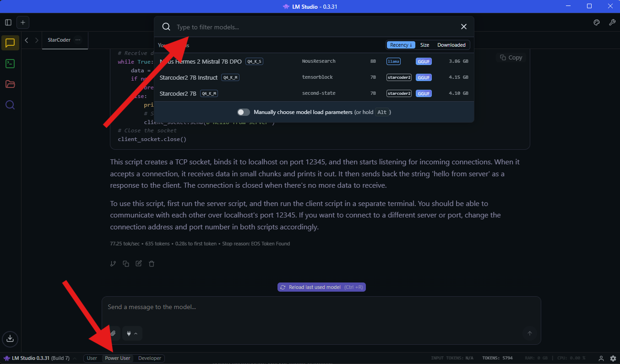Open the appearance palette icon

click(x=597, y=22)
